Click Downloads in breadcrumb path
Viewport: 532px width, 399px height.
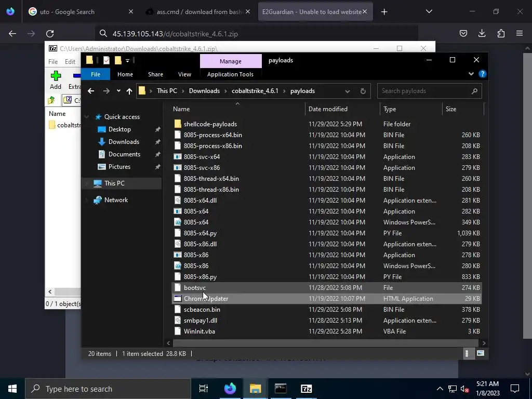204,91
